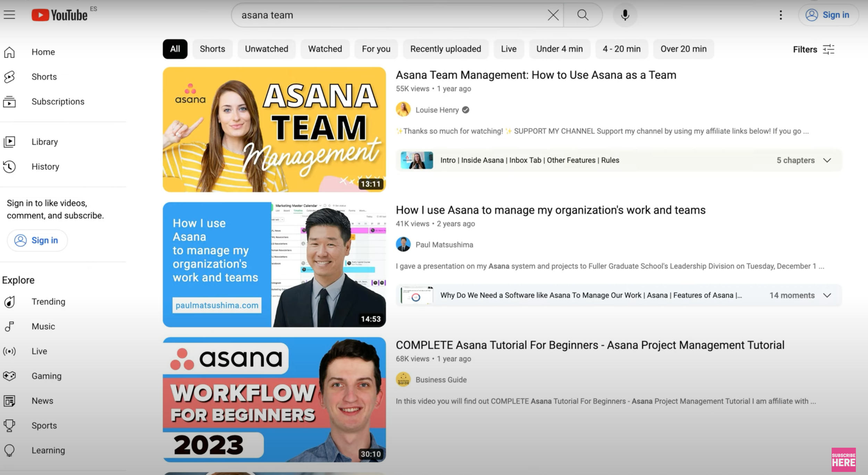The image size is (868, 475).
Task: Click the magnifier search button
Action: (x=583, y=15)
